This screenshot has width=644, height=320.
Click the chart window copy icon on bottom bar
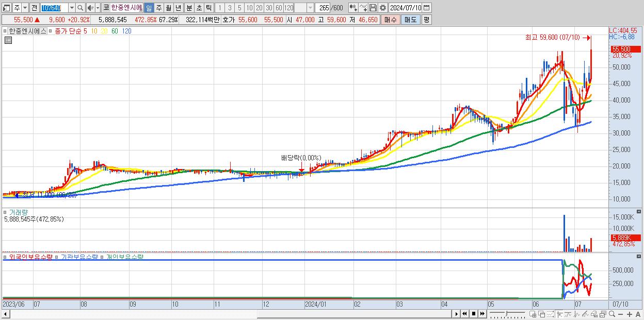(x=603, y=314)
